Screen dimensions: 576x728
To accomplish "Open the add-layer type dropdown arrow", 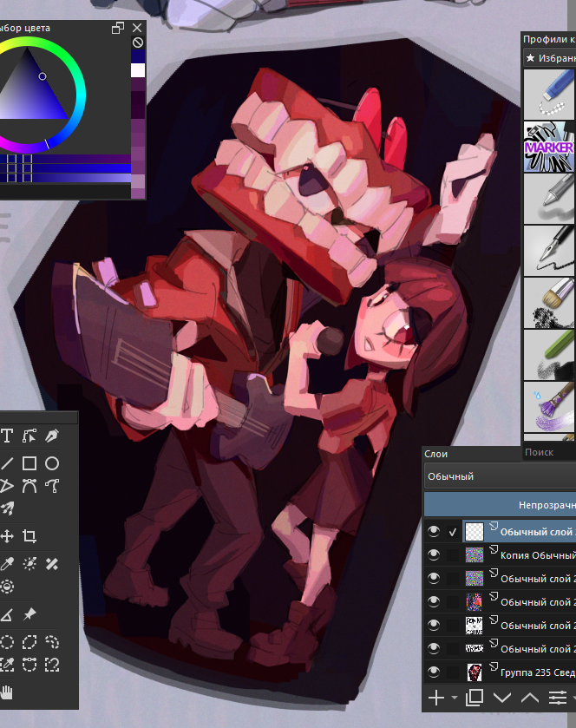I will point(455,698).
